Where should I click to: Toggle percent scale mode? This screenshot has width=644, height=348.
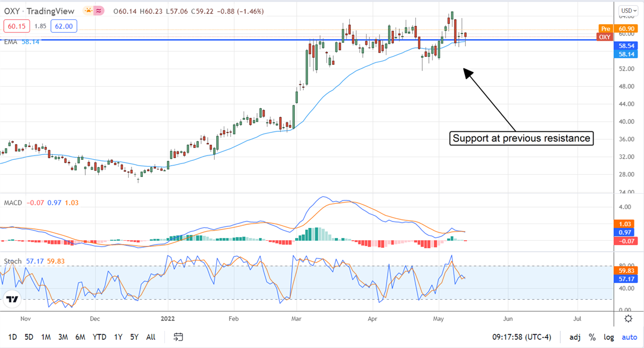click(592, 337)
